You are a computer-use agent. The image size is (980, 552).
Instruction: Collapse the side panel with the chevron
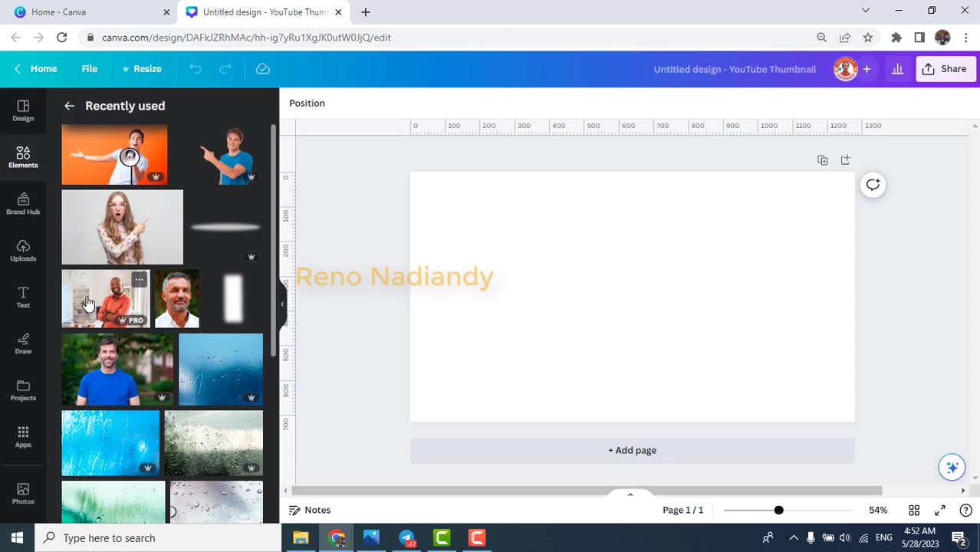click(282, 304)
